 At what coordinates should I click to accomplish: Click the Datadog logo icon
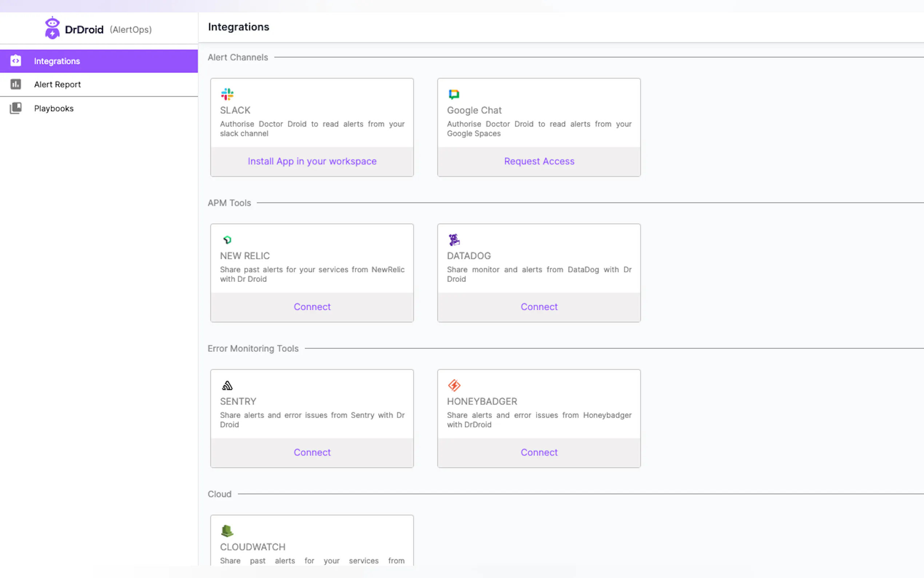pos(454,240)
